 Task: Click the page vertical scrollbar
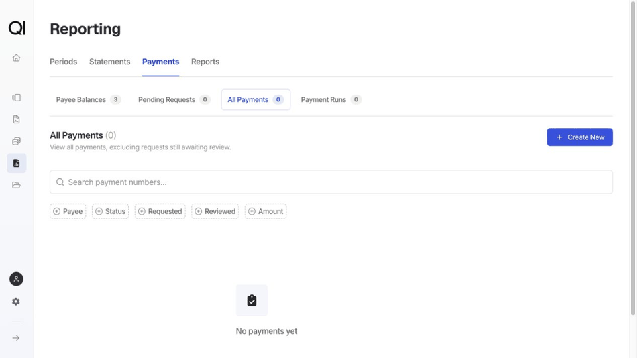633,158
